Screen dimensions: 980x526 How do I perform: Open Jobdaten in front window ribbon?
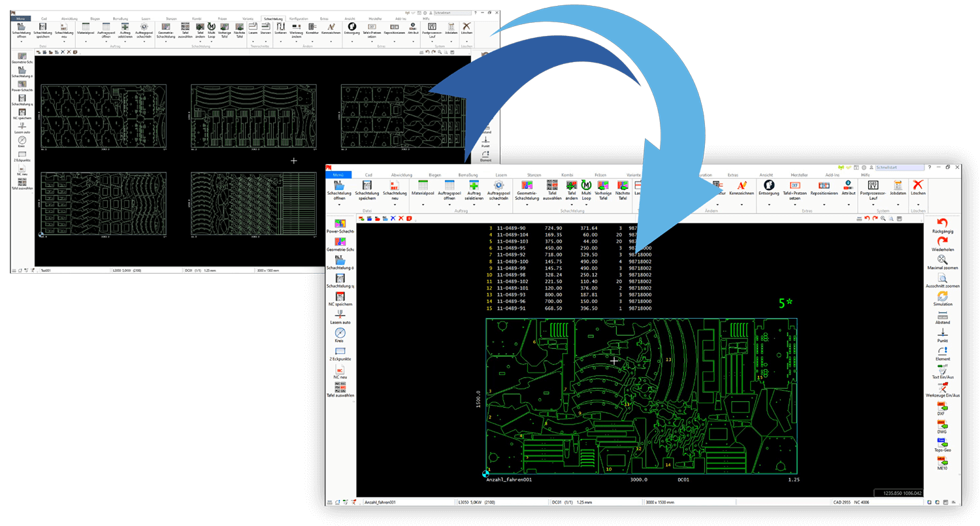[897, 188]
